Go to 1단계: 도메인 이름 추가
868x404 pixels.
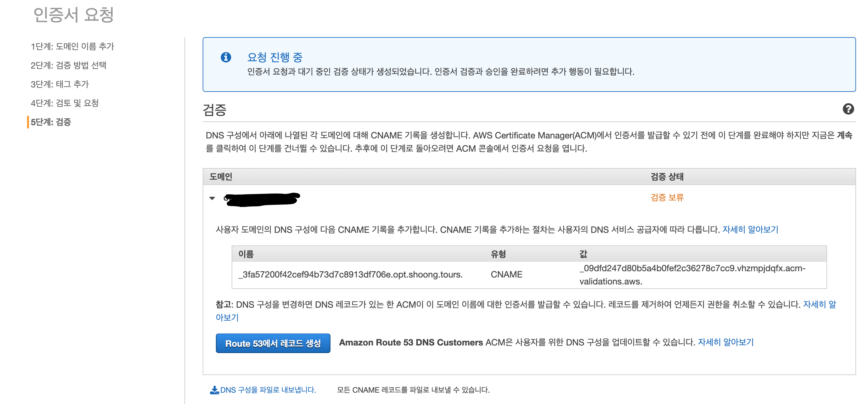(x=72, y=46)
